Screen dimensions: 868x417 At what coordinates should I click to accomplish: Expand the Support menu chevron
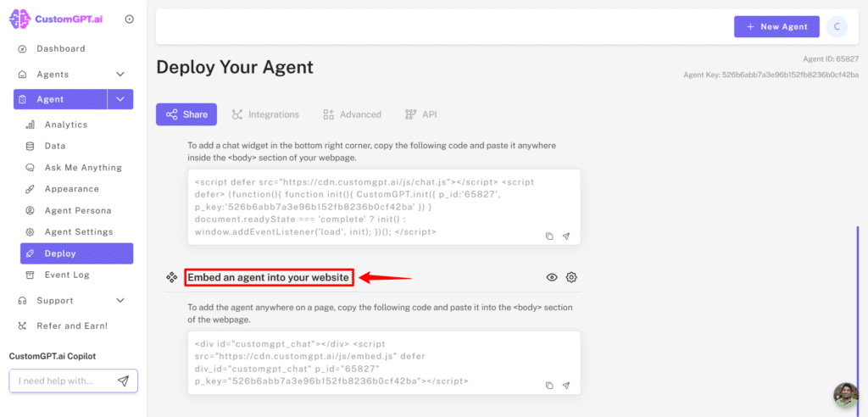(120, 301)
